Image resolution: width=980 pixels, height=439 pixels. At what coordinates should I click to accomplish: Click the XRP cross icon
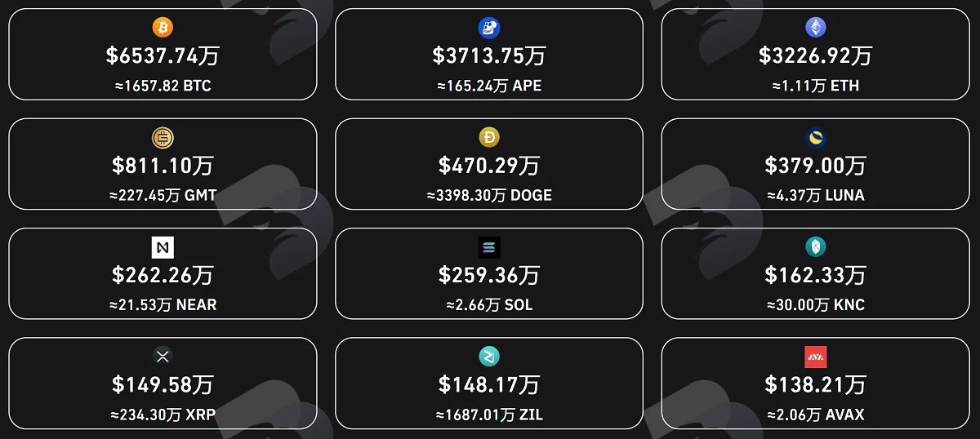click(x=163, y=357)
